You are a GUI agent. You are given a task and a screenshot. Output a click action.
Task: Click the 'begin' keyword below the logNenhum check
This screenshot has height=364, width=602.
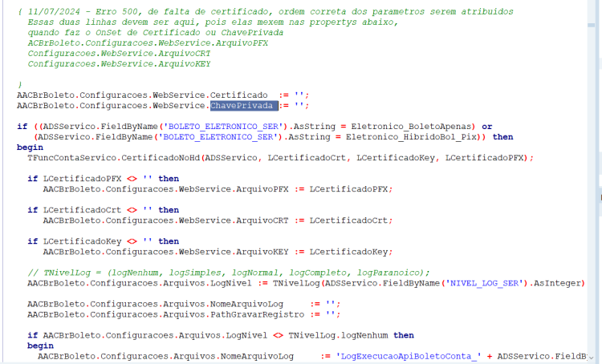tap(40, 346)
